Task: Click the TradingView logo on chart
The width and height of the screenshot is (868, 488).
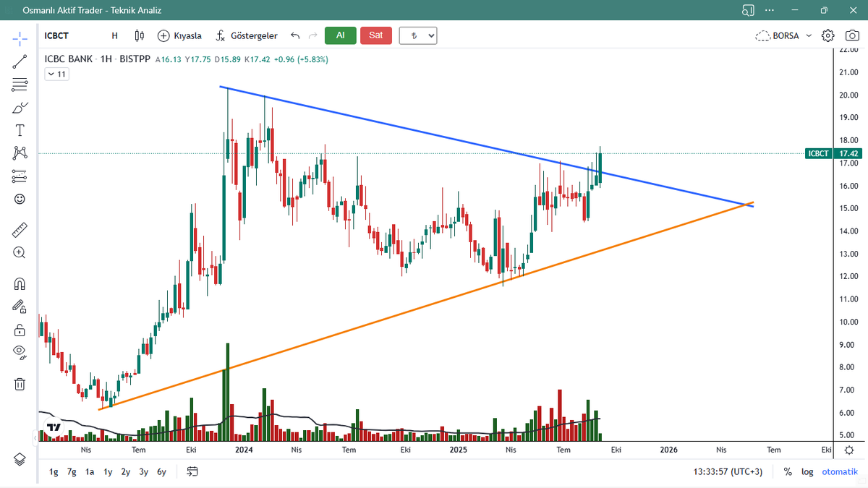Action: point(53,427)
